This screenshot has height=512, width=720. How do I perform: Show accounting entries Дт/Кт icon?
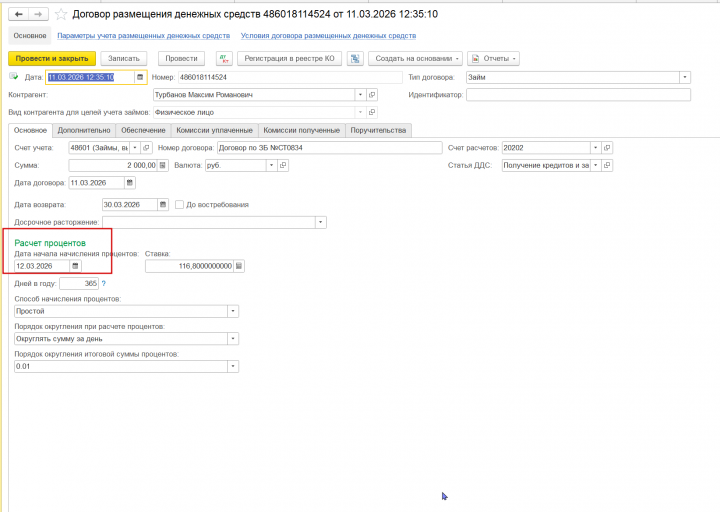click(x=224, y=59)
